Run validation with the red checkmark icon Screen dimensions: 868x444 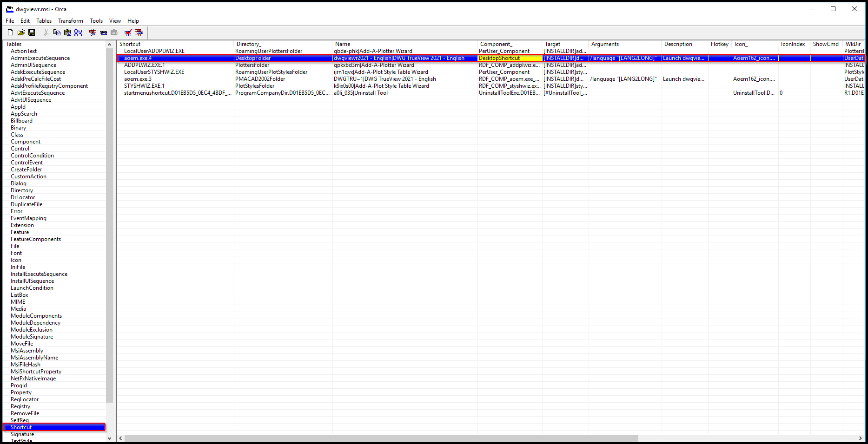(128, 33)
